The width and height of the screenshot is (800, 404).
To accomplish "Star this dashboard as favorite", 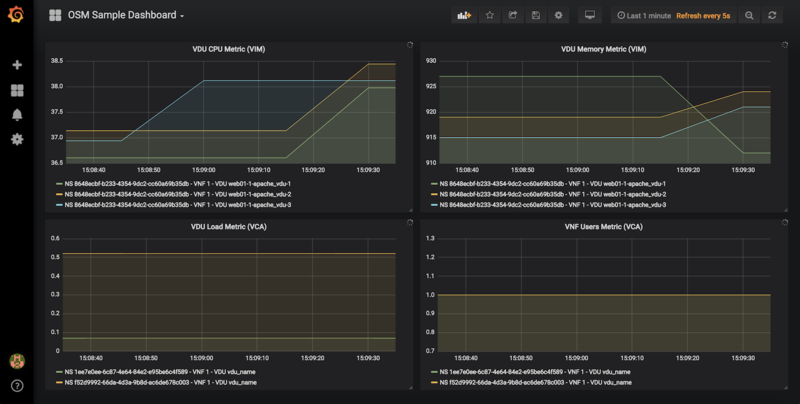I will point(489,16).
